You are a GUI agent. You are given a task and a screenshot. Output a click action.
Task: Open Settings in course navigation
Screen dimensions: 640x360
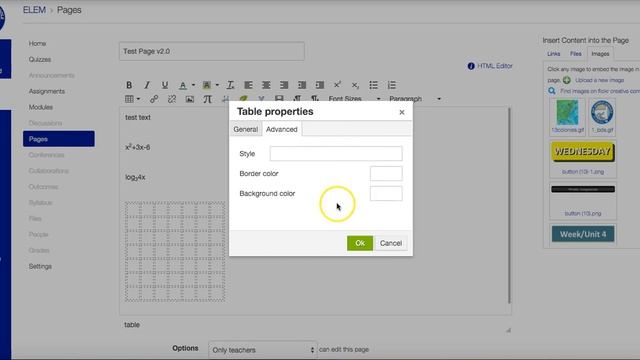40,266
